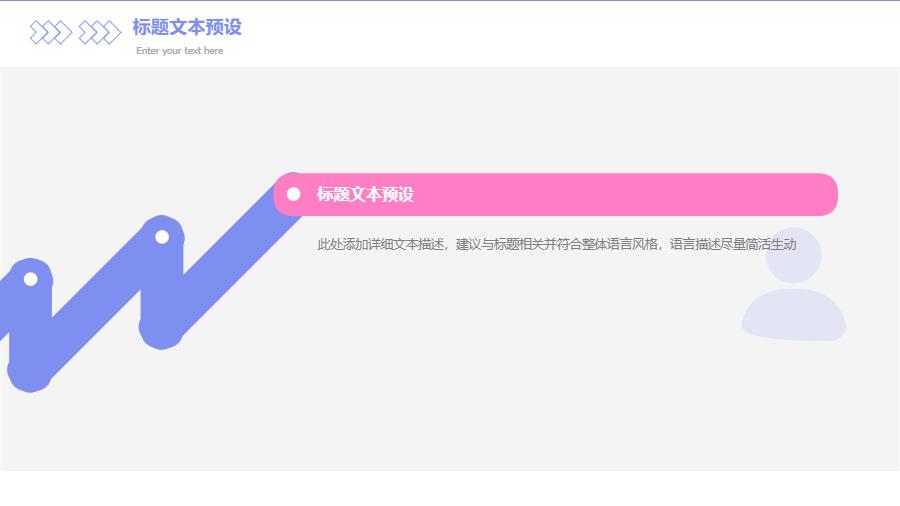
Task: Click the empty gray background below description
Action: tap(500, 380)
